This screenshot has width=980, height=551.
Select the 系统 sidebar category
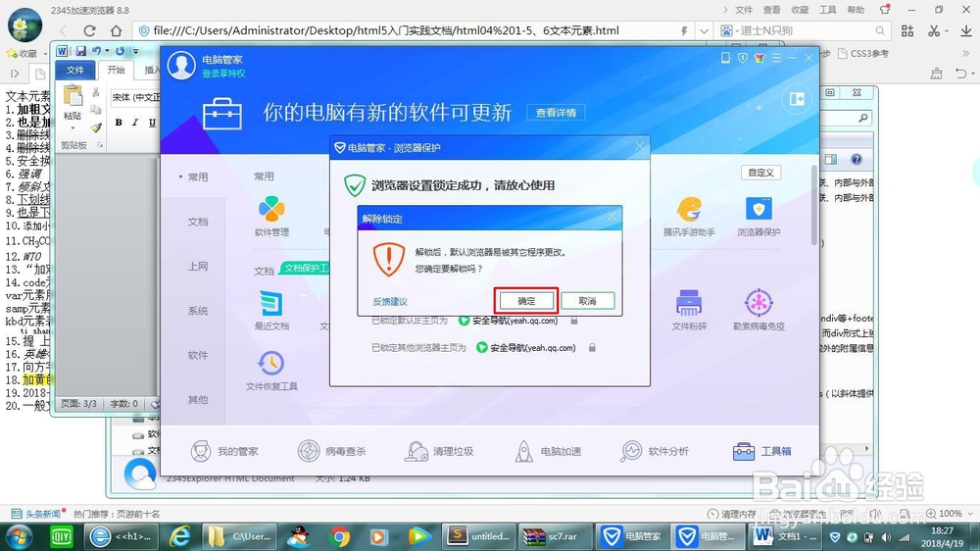click(x=198, y=310)
